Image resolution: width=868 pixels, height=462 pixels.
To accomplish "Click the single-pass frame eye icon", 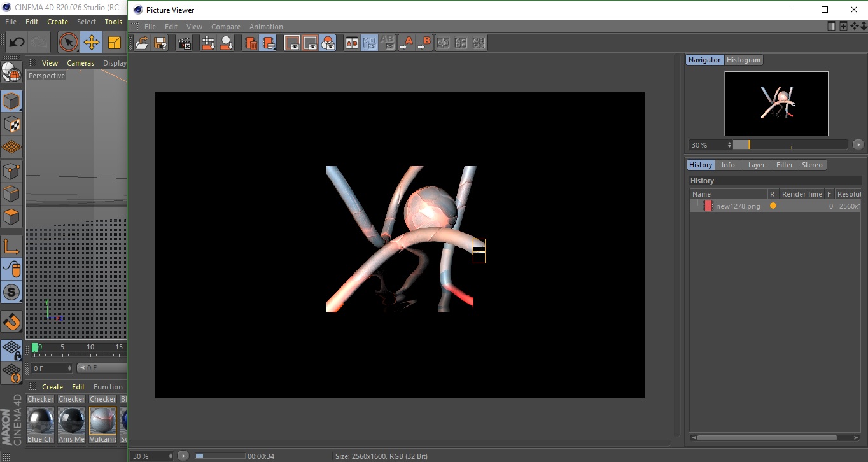I will coord(292,43).
